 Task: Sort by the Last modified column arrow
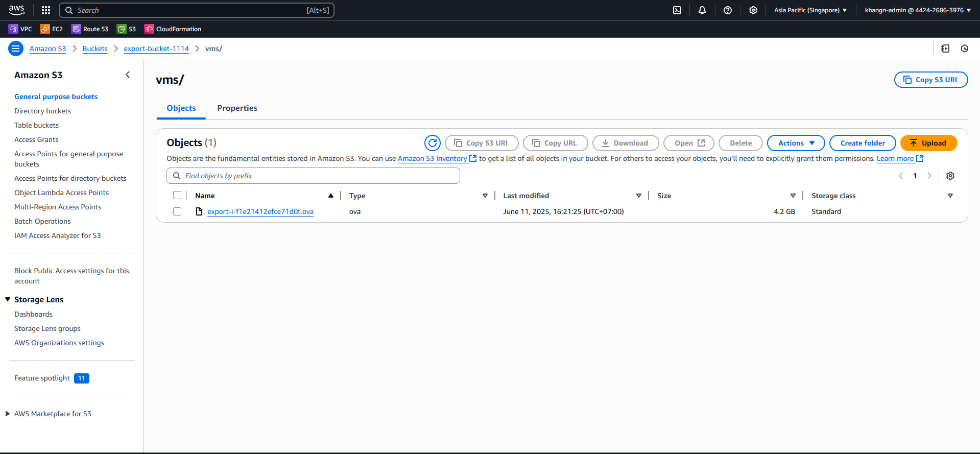coord(639,196)
